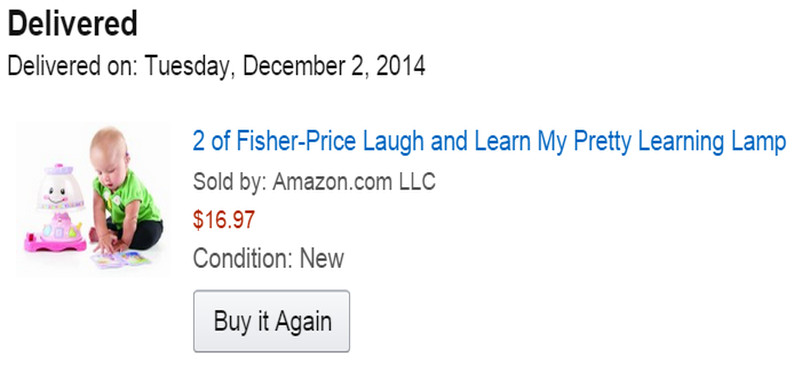Click the bold Delivered heading
The width and height of the screenshot is (794, 373).
pos(72,23)
